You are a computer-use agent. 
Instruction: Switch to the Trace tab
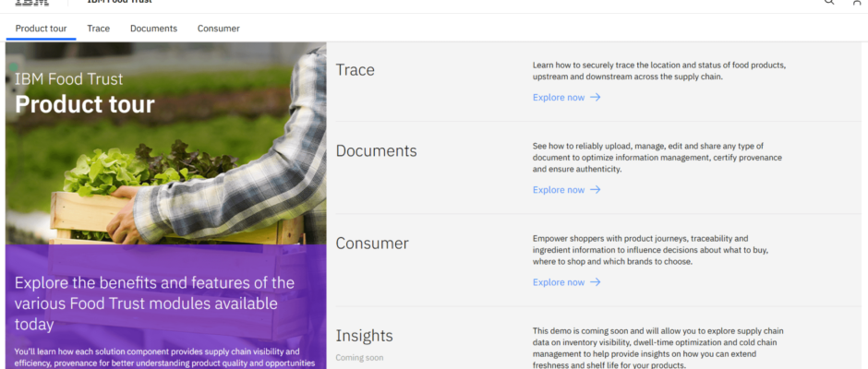[98, 29]
